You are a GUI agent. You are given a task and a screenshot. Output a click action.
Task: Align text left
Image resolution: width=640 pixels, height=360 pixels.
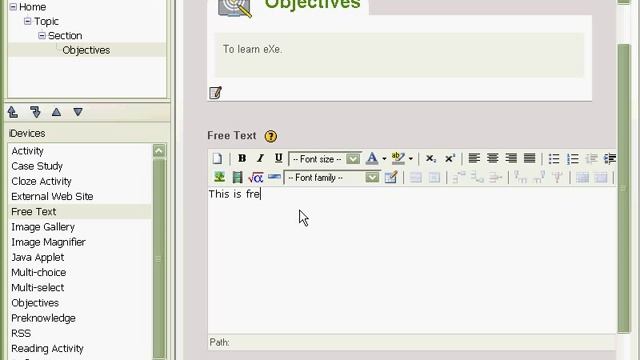point(474,158)
